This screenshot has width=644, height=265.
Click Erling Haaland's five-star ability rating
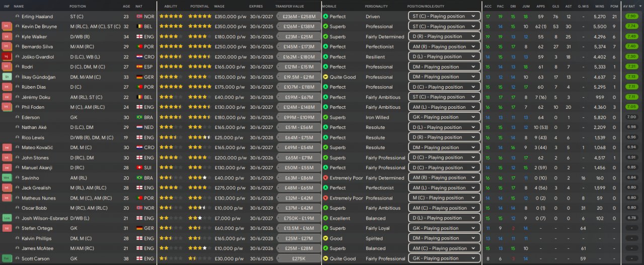coord(171,16)
